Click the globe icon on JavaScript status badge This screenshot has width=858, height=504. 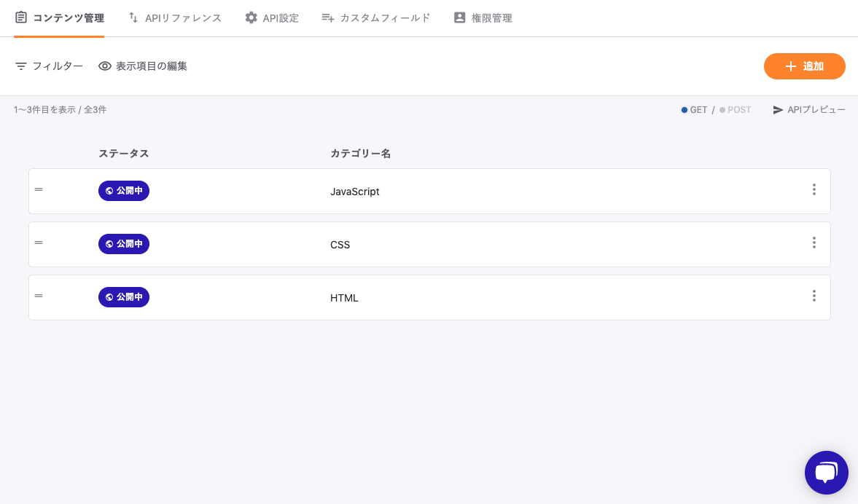109,191
